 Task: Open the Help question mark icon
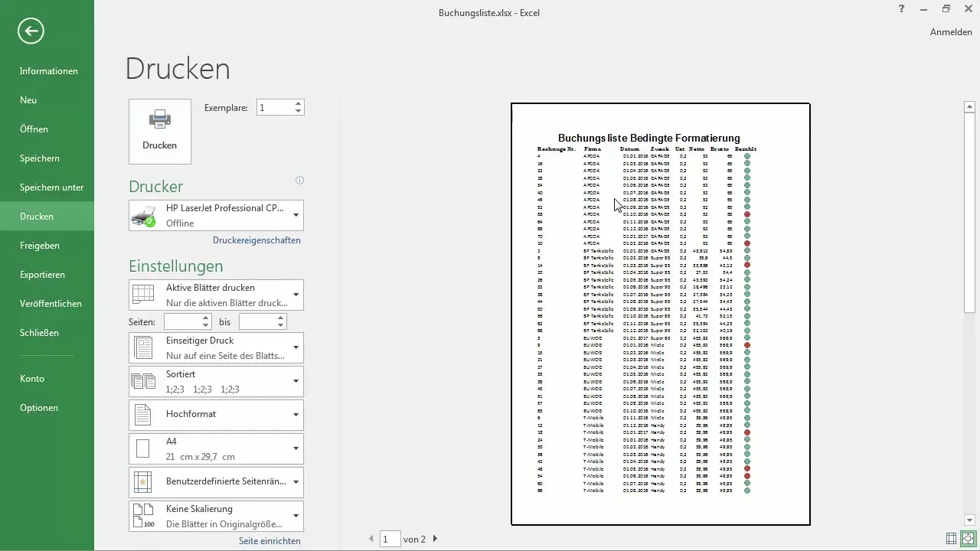pos(903,8)
